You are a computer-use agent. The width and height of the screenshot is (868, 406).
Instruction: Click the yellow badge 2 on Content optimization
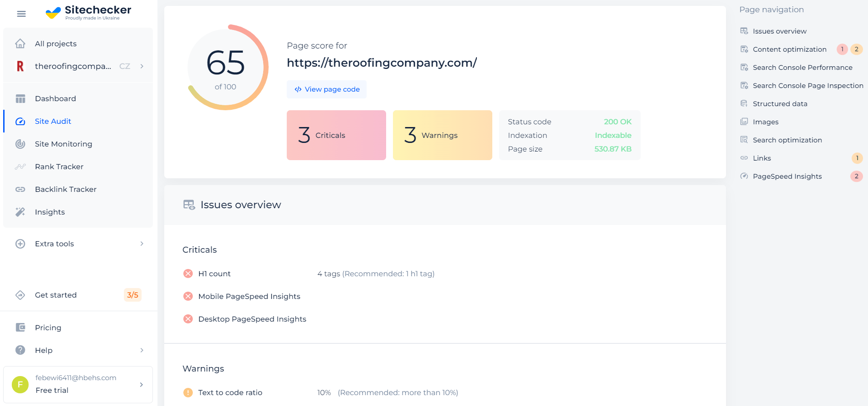click(x=856, y=49)
